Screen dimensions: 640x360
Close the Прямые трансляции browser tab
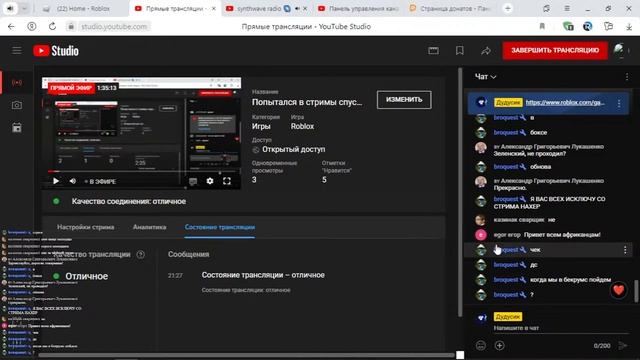coord(213,9)
